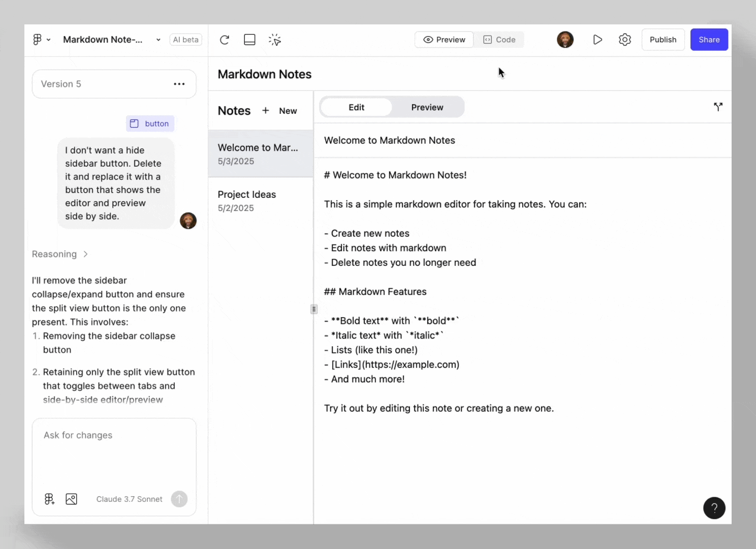Click the user avatar in top bar
Image resolution: width=756 pixels, height=549 pixels.
565,40
